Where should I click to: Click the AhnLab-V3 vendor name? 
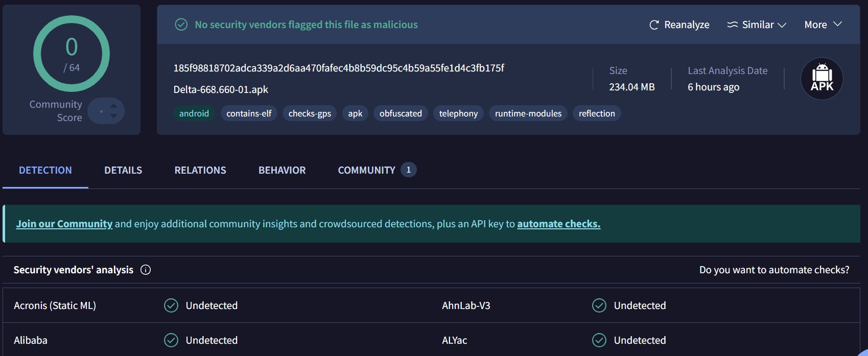click(x=466, y=305)
